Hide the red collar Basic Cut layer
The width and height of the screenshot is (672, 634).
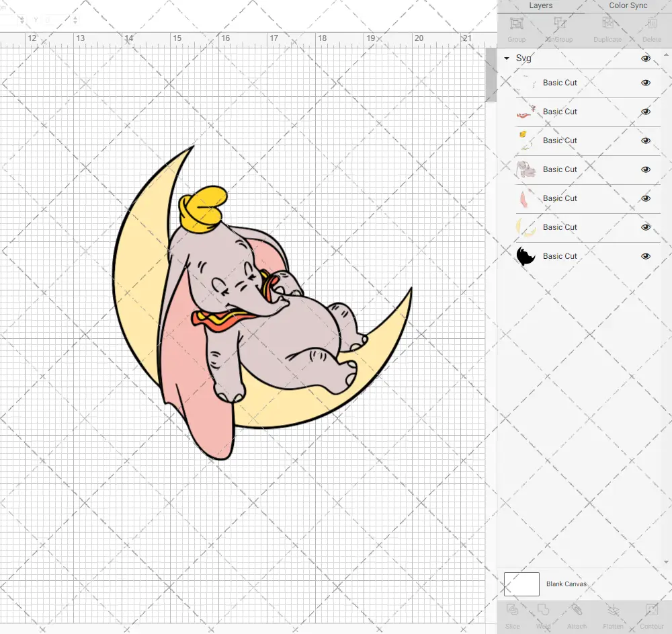[645, 112]
